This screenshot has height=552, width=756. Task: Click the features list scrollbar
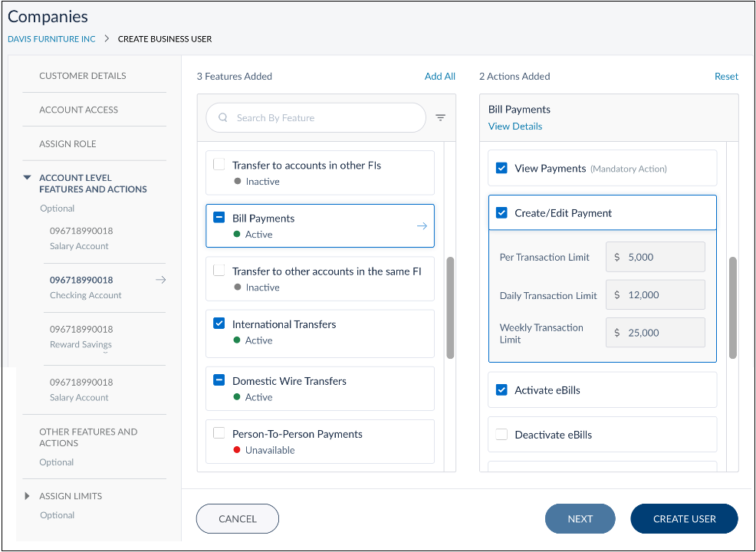click(450, 308)
